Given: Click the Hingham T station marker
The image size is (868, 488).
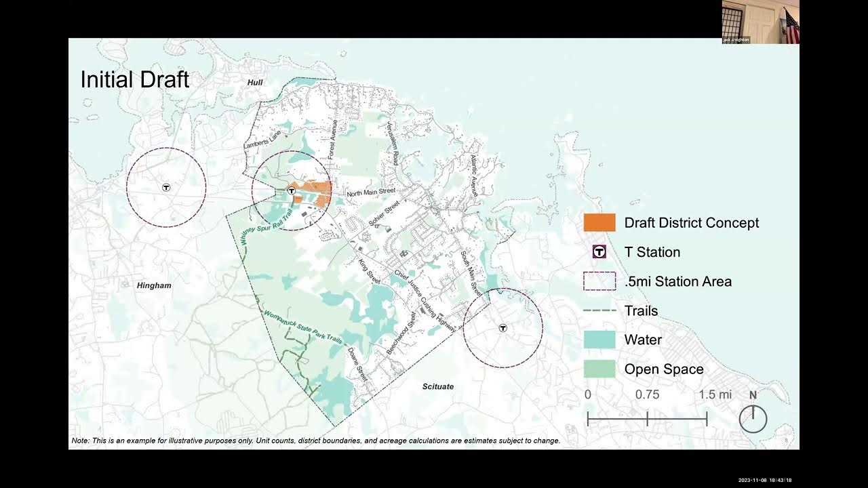Looking at the screenshot, I should click(166, 187).
